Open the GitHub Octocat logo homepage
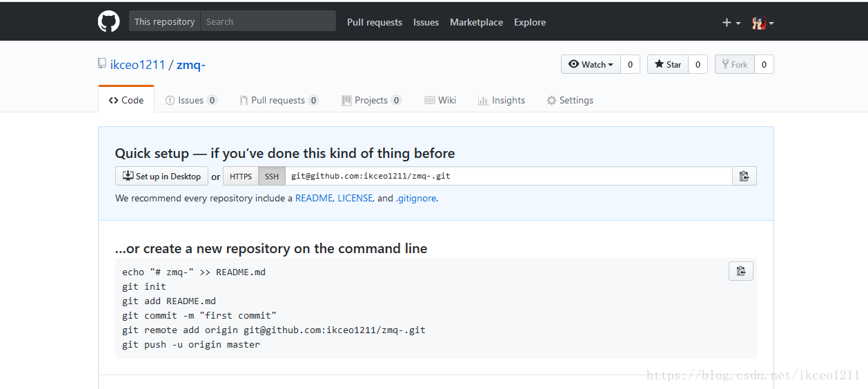 [x=108, y=21]
